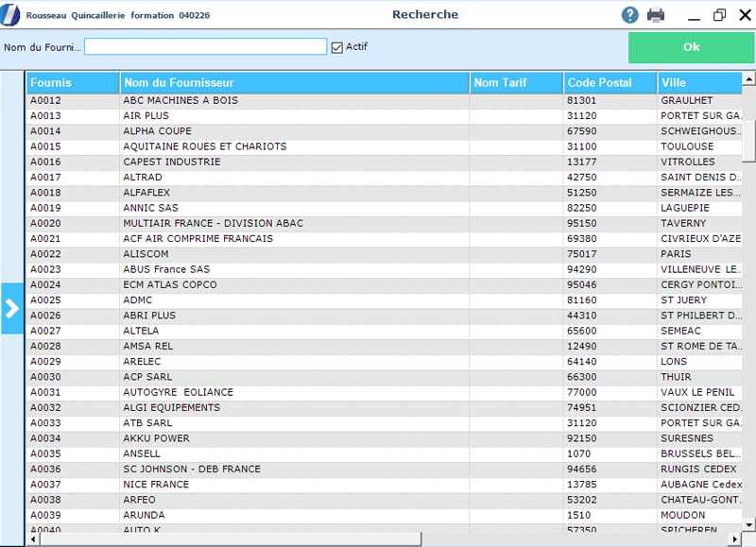Toggle the Actif checkbox

(337, 47)
